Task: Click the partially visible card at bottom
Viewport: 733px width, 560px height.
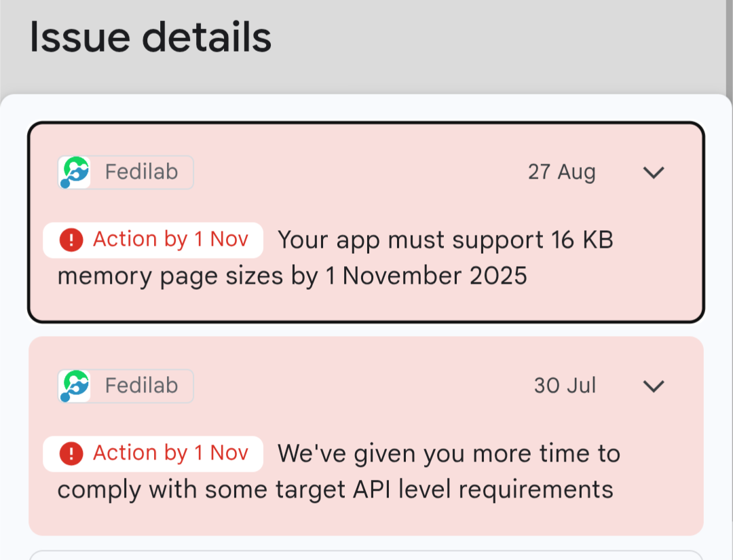Action: pyautogui.click(x=366, y=555)
